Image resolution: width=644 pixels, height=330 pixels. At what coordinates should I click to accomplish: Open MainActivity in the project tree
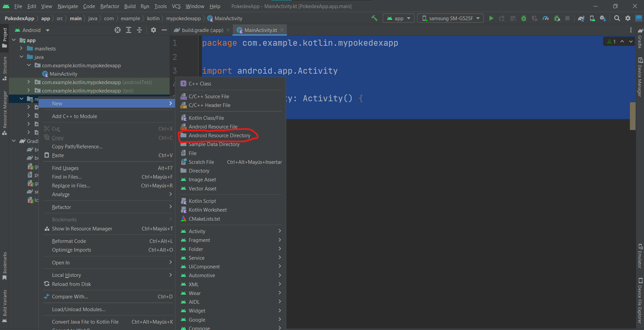[63, 74]
